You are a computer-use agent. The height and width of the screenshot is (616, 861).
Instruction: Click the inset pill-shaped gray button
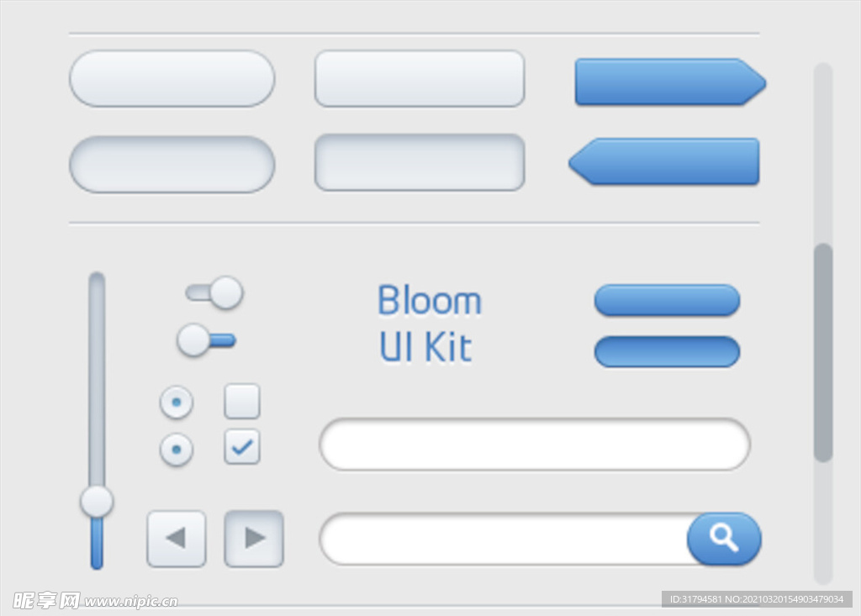(172, 164)
